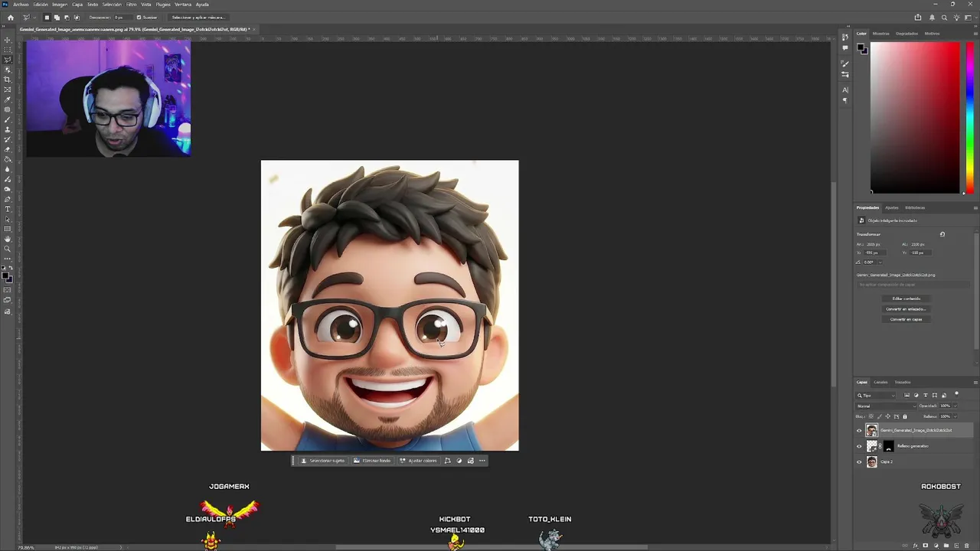Select the Type tool

(x=8, y=209)
